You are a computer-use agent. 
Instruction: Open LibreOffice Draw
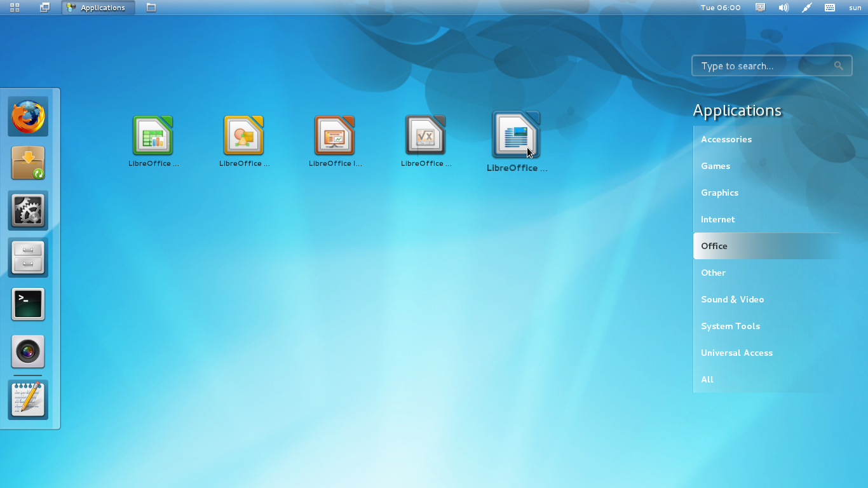click(x=243, y=135)
